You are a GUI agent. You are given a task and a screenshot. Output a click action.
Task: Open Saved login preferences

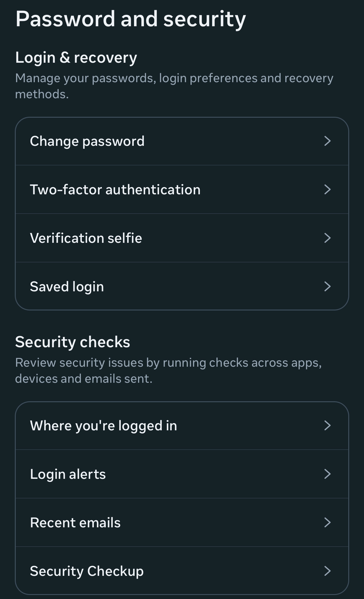point(67,287)
